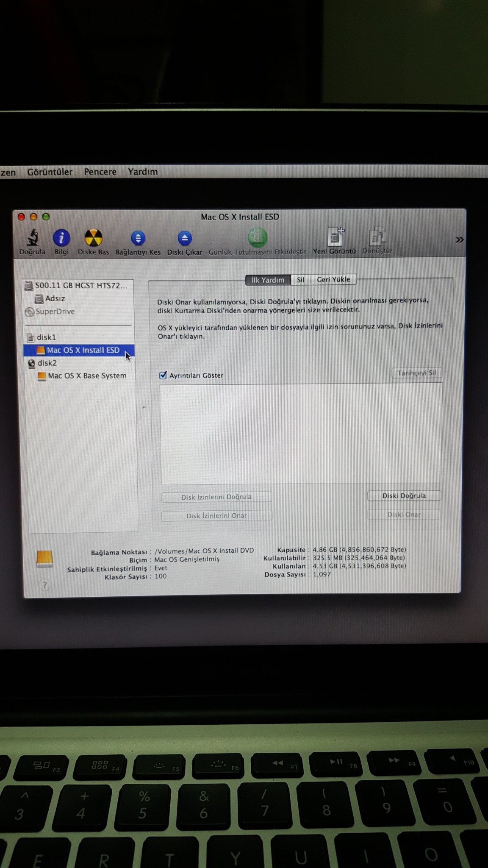Image resolution: width=488 pixels, height=868 pixels.
Task: Click the Diske Bas burn icon
Action: [x=93, y=238]
